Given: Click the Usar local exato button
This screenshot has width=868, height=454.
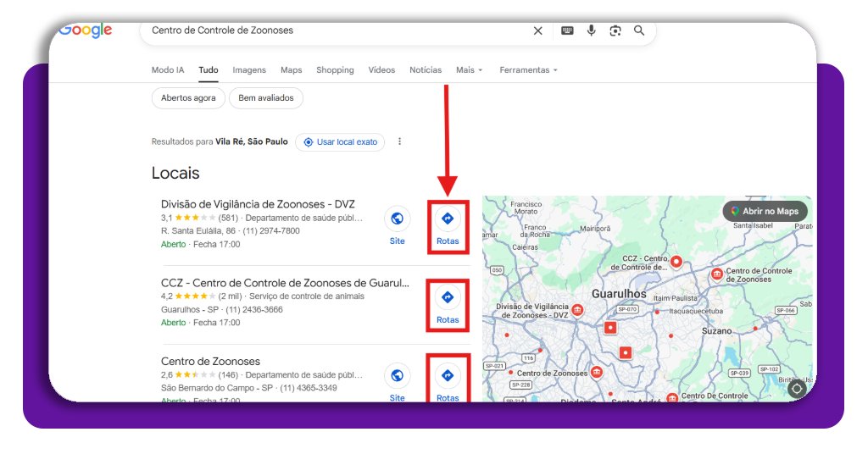Looking at the screenshot, I should click(340, 142).
